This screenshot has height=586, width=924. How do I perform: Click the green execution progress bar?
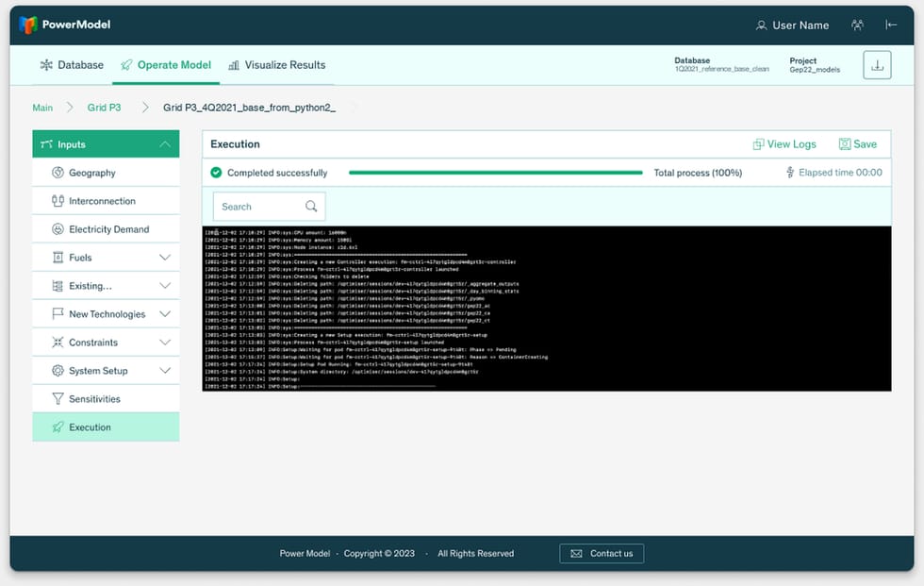pos(496,173)
